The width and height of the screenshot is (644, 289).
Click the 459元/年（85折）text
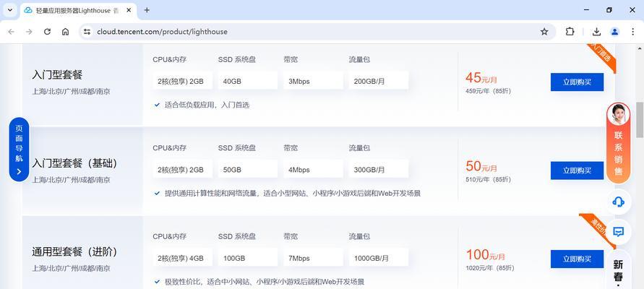coord(489,91)
